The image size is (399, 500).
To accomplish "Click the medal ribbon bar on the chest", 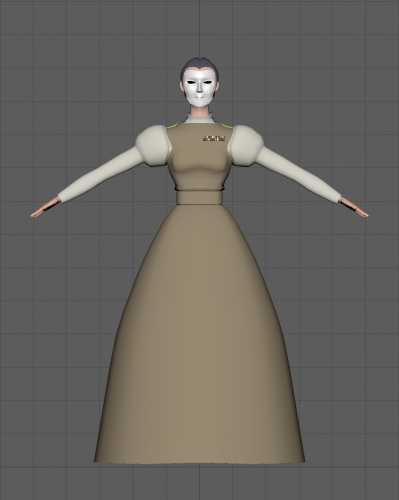I will coord(214,138).
